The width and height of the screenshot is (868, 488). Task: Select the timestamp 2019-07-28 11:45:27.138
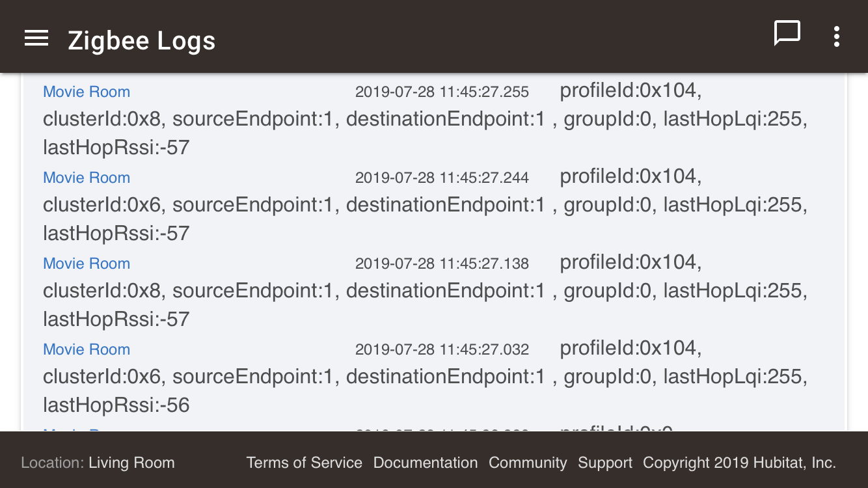coord(442,264)
